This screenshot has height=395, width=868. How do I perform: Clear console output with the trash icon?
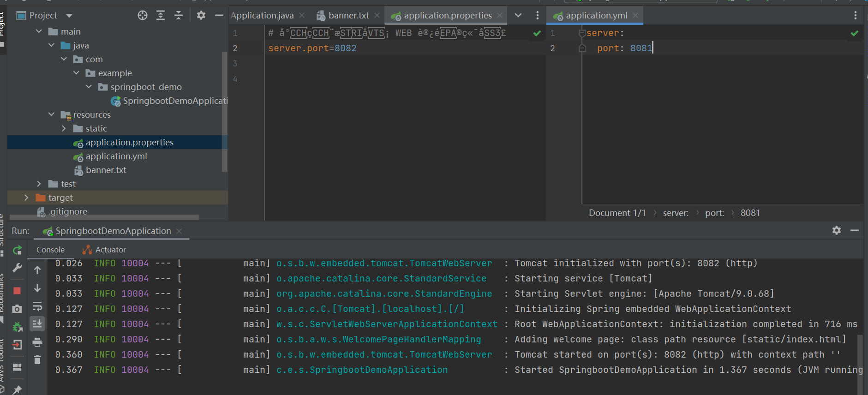(x=37, y=359)
